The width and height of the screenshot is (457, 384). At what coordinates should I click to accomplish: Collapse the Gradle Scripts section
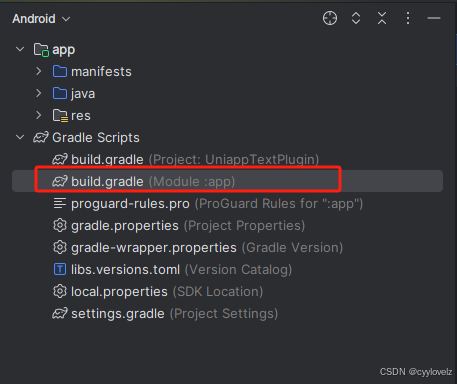(20, 137)
